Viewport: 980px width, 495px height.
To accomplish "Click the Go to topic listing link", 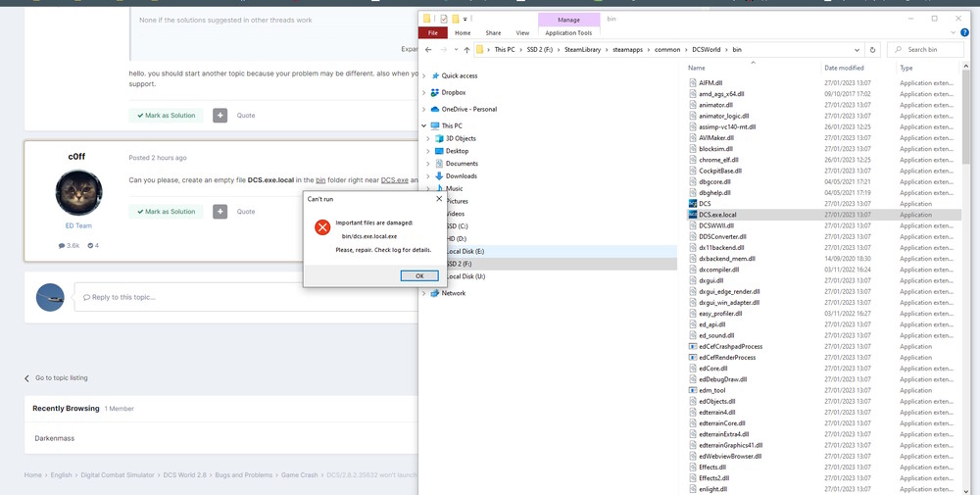I will coord(56,378).
